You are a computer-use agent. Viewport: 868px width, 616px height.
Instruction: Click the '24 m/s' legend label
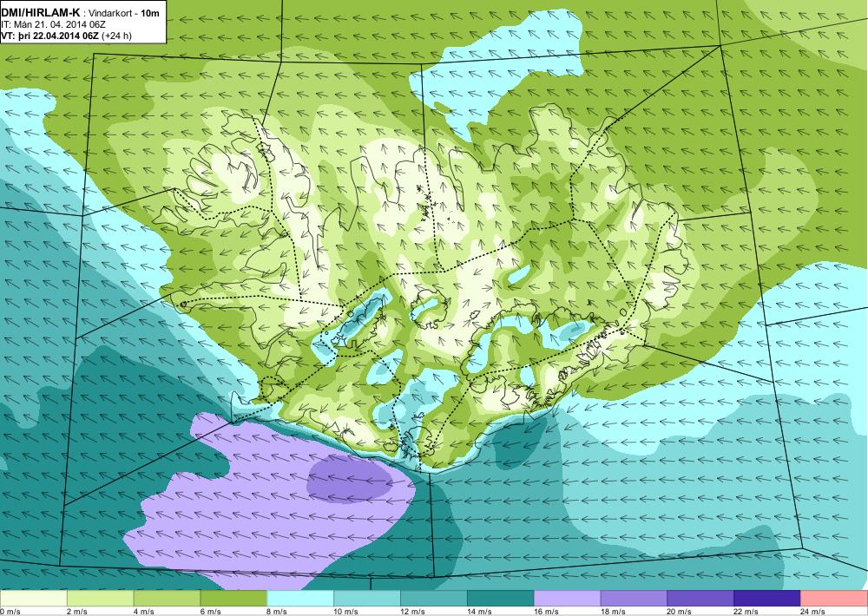(x=813, y=612)
